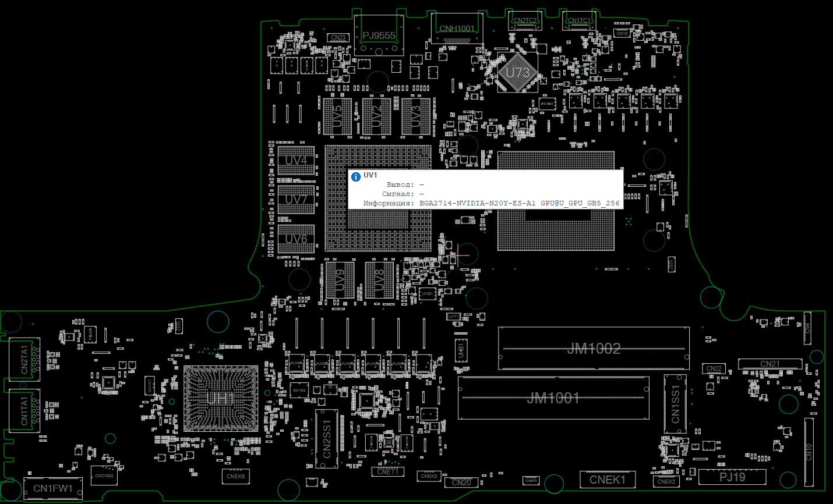Image resolution: width=833 pixels, height=504 pixels.
Task: Click the UV7 memory chip
Action: (x=296, y=200)
